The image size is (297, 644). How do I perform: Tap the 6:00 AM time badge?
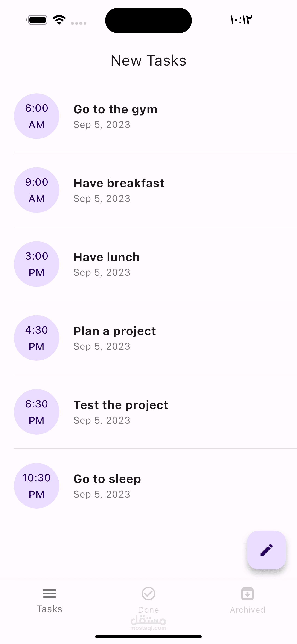coord(37,116)
